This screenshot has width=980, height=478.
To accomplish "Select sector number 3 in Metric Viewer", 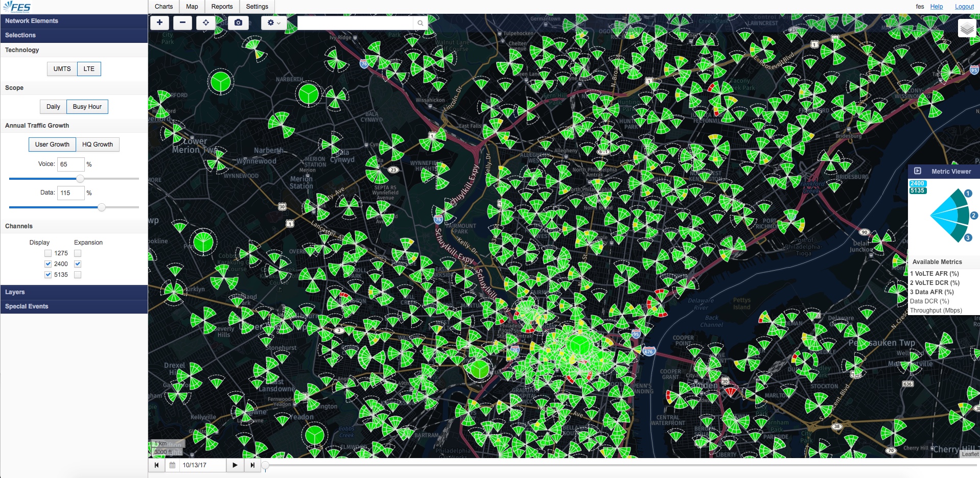I will 968,238.
